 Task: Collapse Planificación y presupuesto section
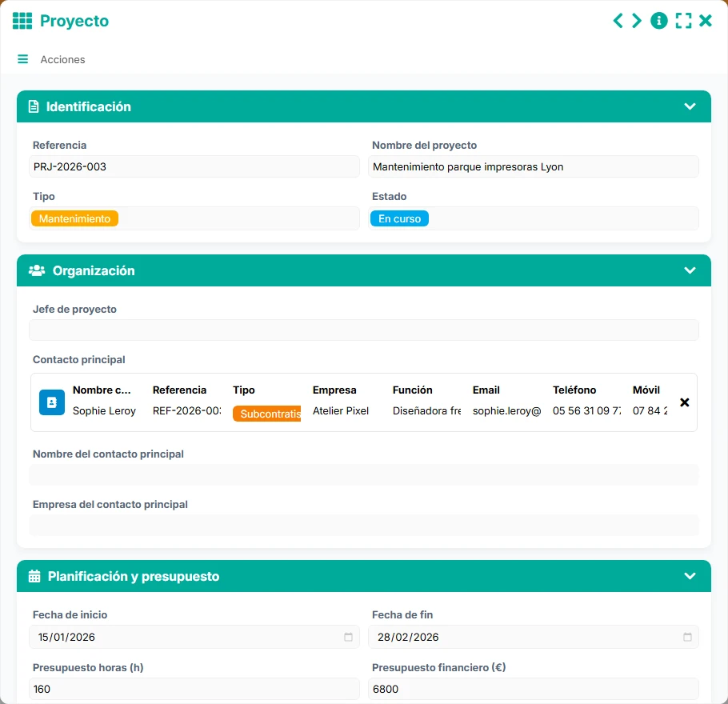pos(690,576)
